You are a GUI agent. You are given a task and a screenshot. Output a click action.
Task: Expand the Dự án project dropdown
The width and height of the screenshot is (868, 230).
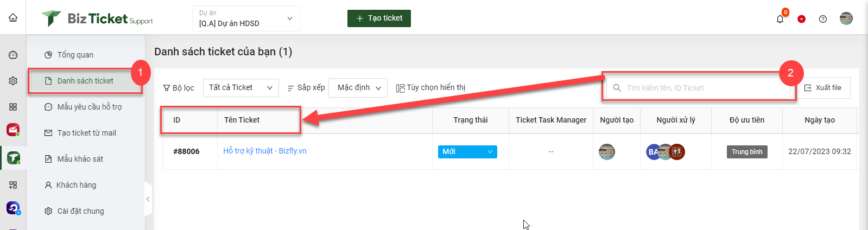pos(246,18)
